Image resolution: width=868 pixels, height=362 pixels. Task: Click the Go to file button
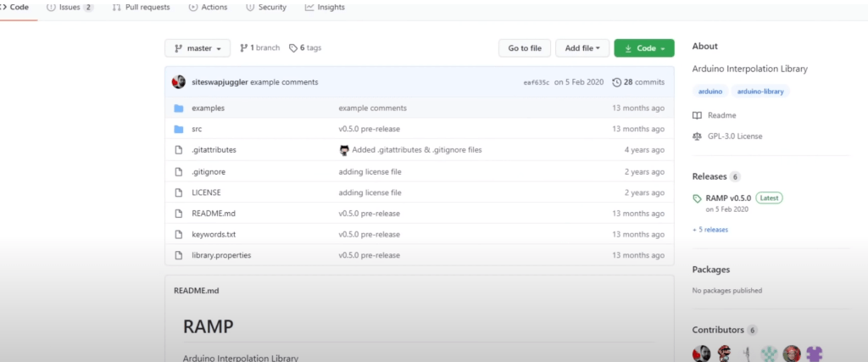pyautogui.click(x=525, y=48)
